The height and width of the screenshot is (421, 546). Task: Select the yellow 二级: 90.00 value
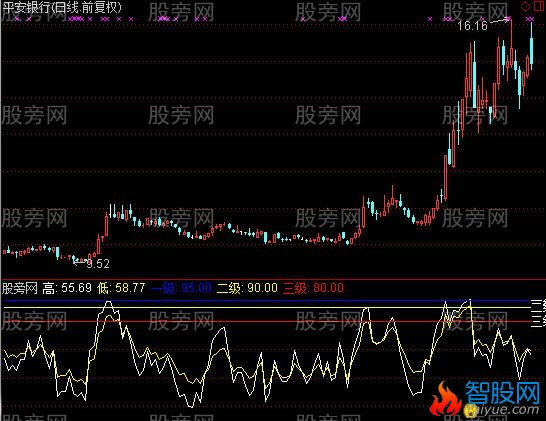click(x=247, y=288)
